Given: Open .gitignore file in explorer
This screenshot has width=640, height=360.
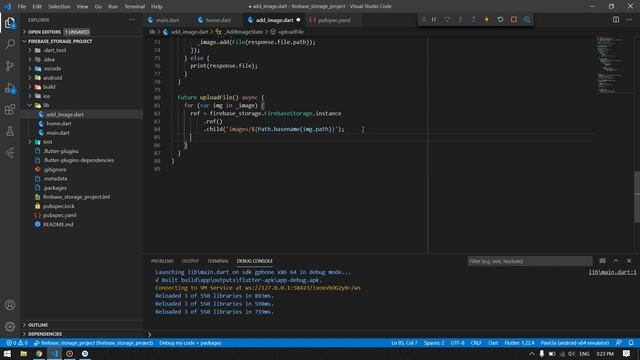Looking at the screenshot, I should 55,169.
